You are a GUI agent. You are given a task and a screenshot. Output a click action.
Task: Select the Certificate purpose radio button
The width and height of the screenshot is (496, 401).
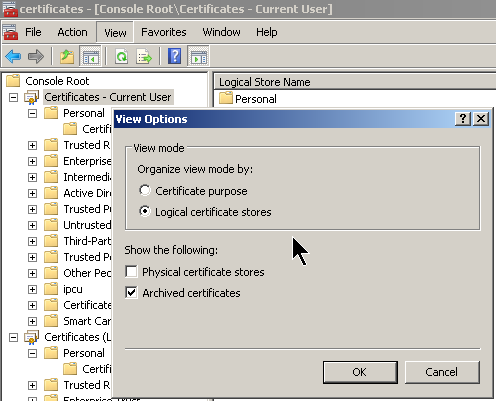point(145,191)
